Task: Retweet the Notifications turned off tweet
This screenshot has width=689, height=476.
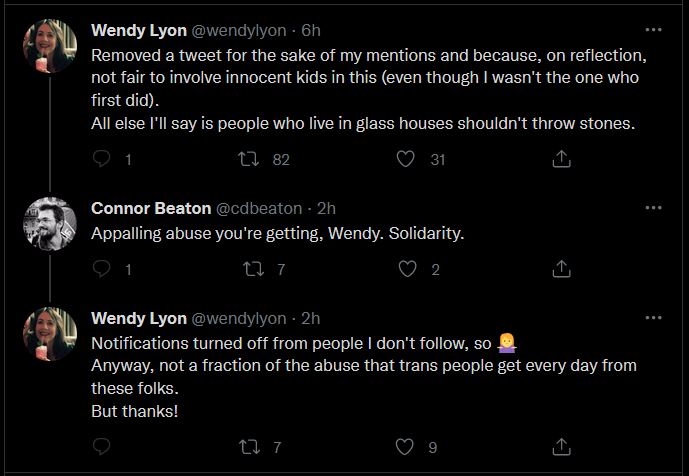Action: pyautogui.click(x=253, y=447)
